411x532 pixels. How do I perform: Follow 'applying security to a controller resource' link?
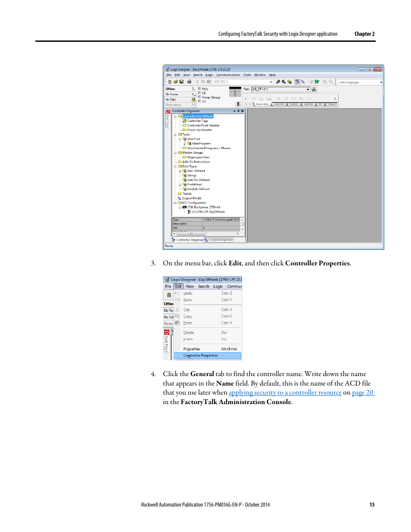[285, 392]
